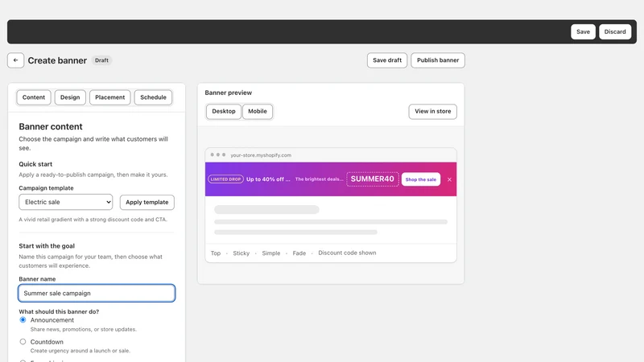Click the 'Discount code shown' summary text

(x=347, y=253)
